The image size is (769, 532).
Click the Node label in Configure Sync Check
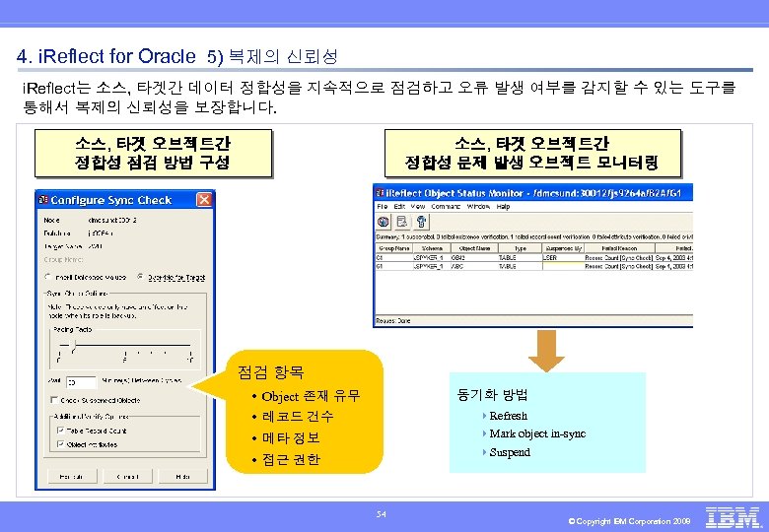[x=51, y=220]
